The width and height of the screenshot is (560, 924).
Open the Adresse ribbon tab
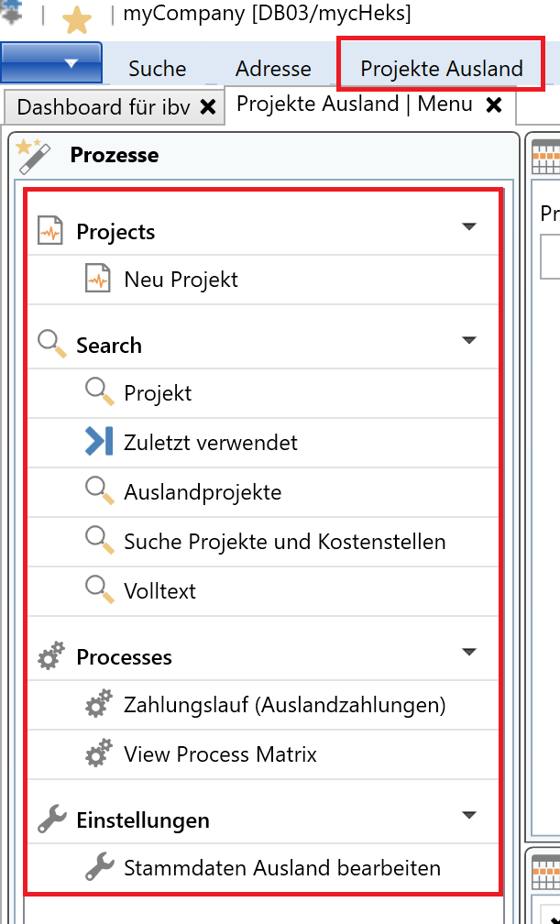pyautogui.click(x=273, y=69)
